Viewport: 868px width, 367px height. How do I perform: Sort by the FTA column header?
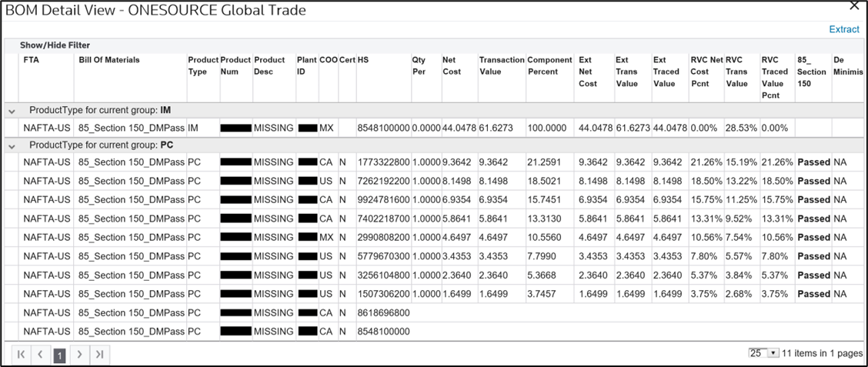coord(32,60)
